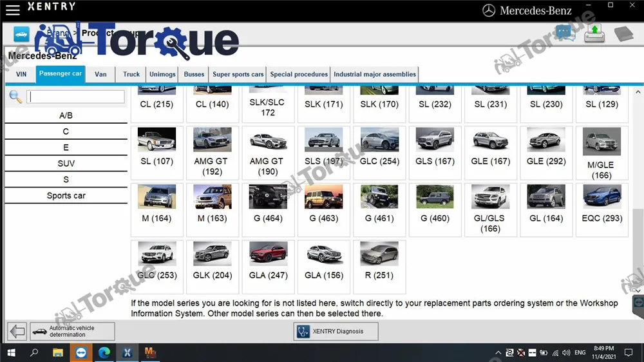The image size is (644, 362).
Task: Select GLE (292) model
Action: [546, 153]
